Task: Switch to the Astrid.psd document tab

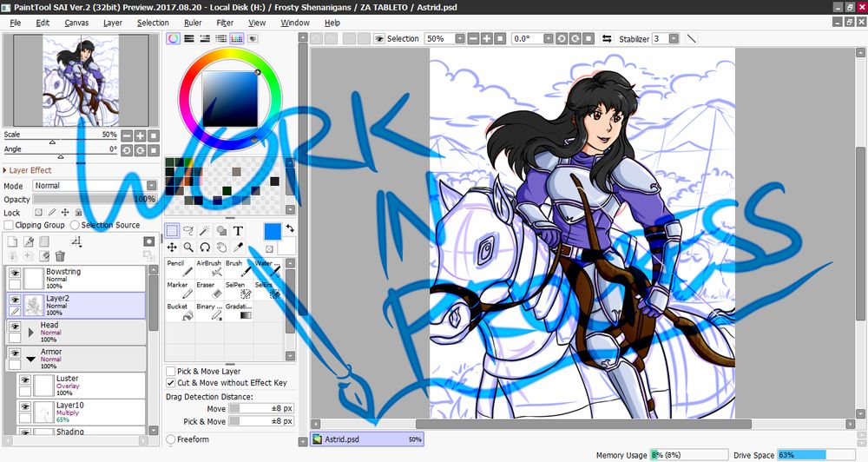Action: [366, 439]
